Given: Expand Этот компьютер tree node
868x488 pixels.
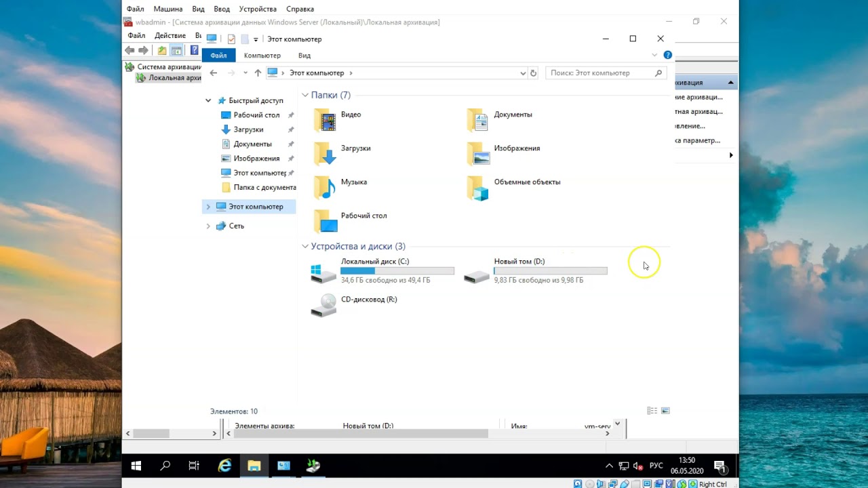Looking at the screenshot, I should point(208,207).
